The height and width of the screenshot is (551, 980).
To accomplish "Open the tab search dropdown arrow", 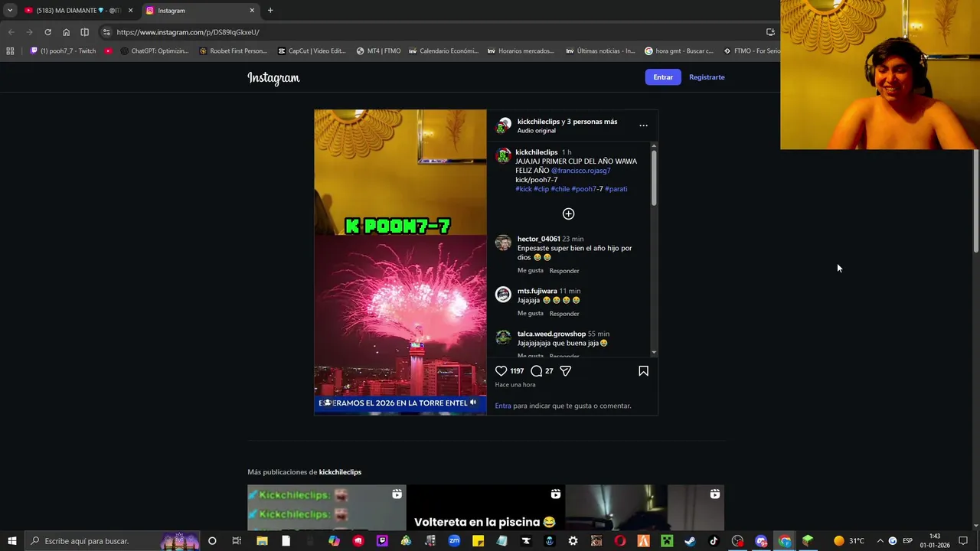I will [10, 11].
